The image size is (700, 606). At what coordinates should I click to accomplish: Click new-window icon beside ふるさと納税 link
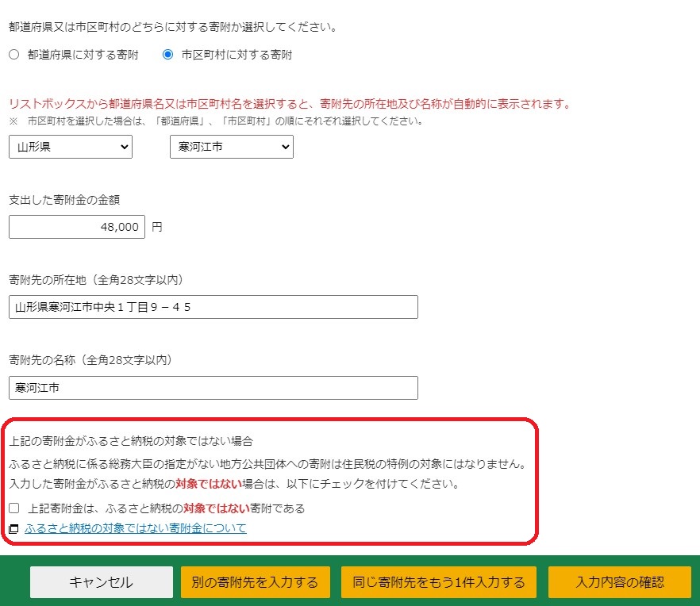click(13, 529)
